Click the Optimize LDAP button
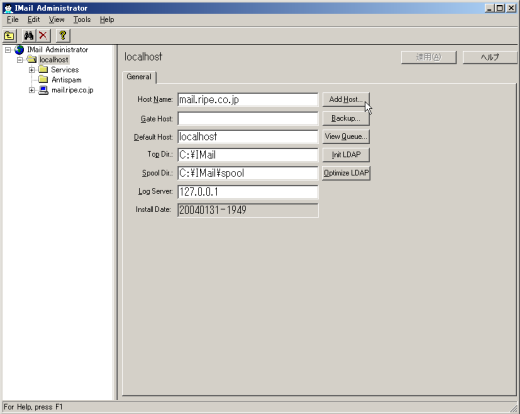Viewport: 520px width, 414px height. pos(346,173)
